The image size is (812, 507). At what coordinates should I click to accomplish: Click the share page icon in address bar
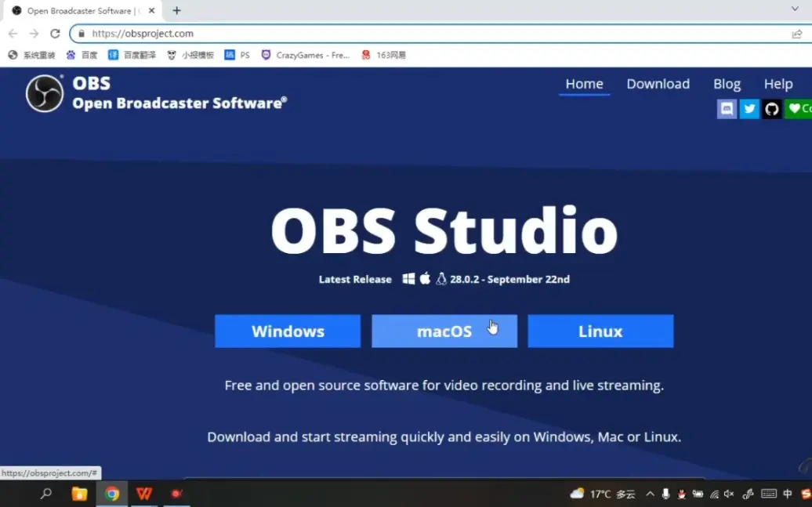pos(796,34)
